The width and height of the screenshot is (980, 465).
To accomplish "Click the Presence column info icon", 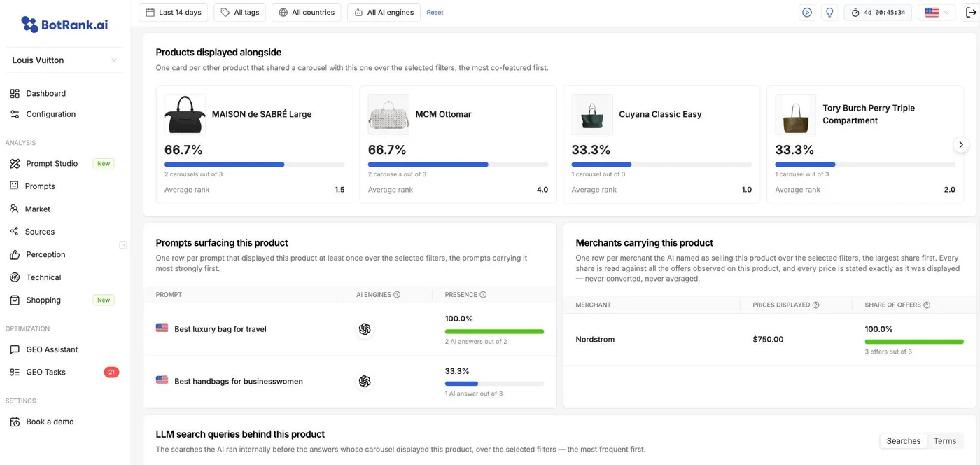I will [x=483, y=295].
